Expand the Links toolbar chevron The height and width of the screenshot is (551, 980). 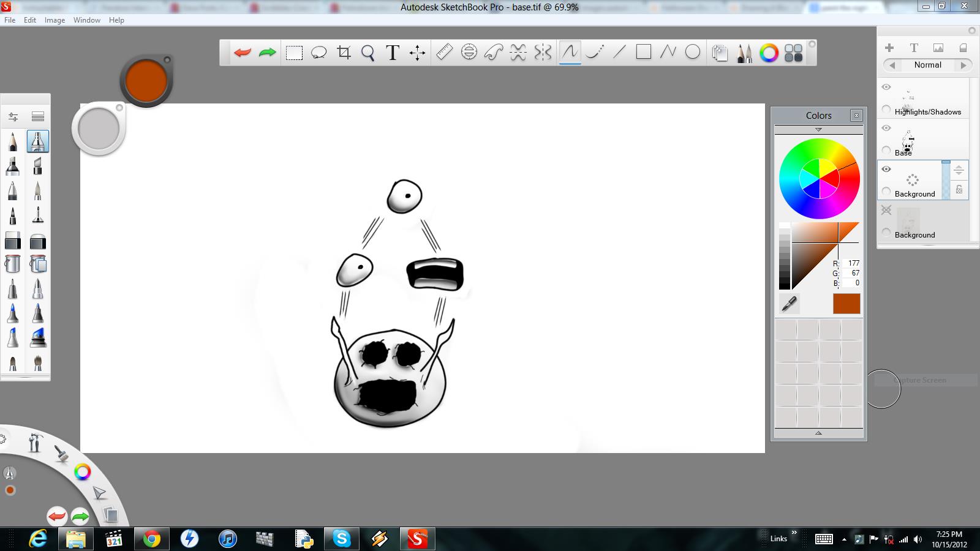pyautogui.click(x=794, y=533)
